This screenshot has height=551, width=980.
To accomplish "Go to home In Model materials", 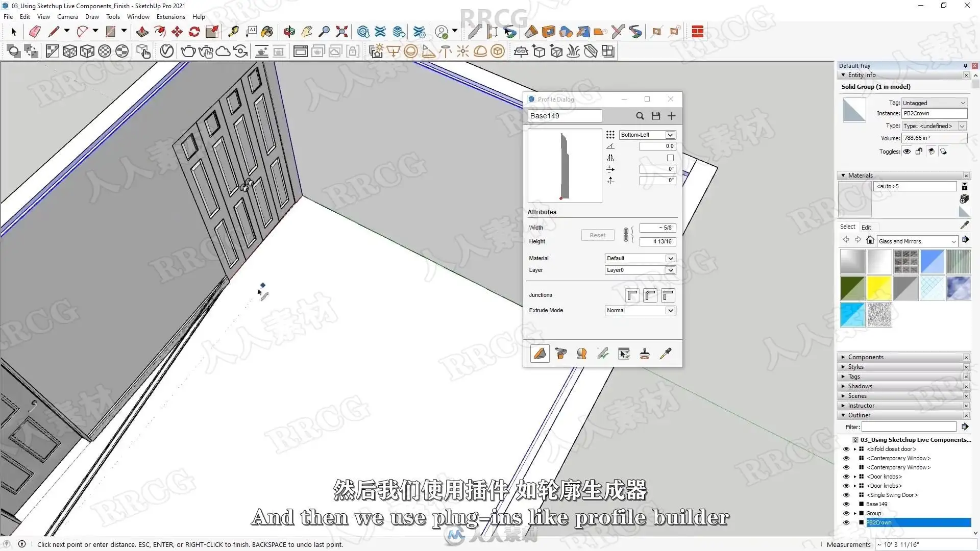I will pyautogui.click(x=870, y=240).
